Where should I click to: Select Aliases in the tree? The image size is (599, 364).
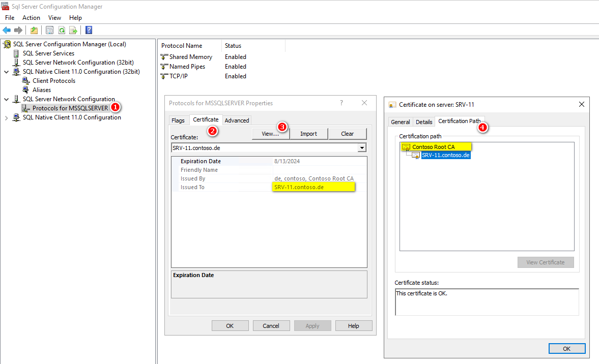click(x=42, y=89)
